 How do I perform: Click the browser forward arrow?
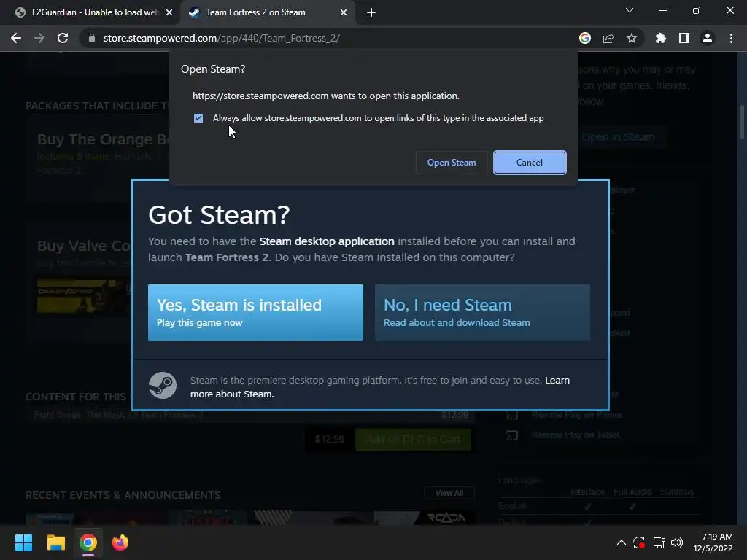click(39, 38)
